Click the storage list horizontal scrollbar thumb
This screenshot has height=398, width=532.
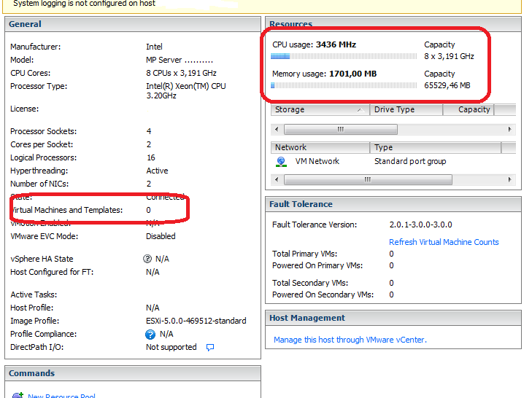pyautogui.click(x=341, y=129)
